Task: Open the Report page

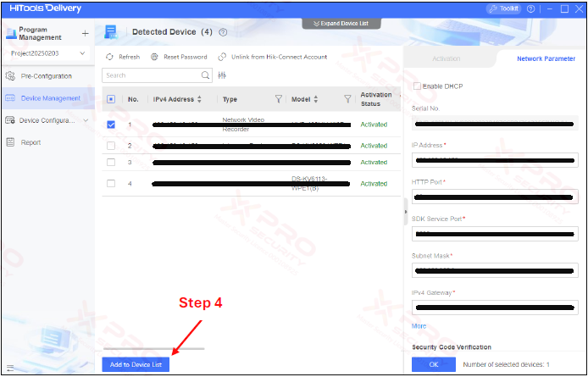Action: (x=31, y=142)
